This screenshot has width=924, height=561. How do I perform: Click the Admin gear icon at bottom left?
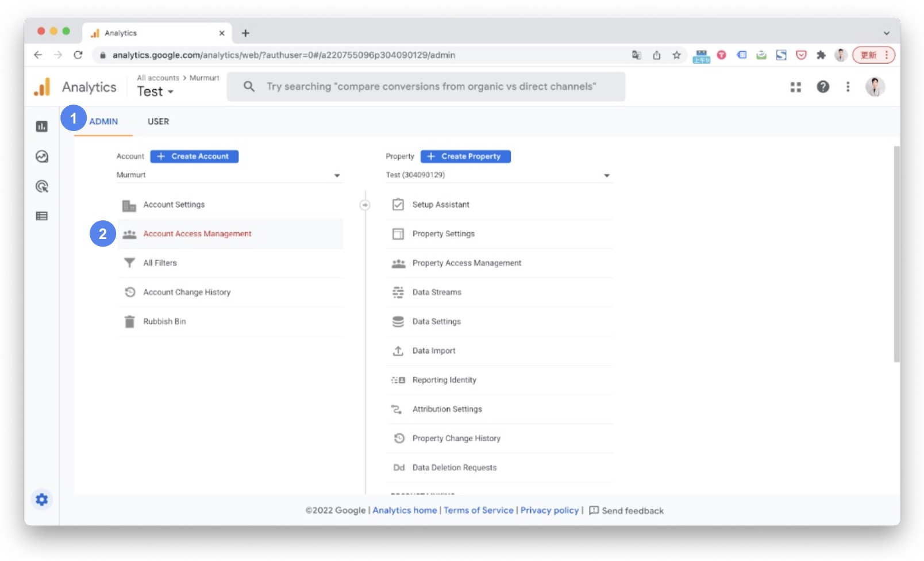(41, 499)
